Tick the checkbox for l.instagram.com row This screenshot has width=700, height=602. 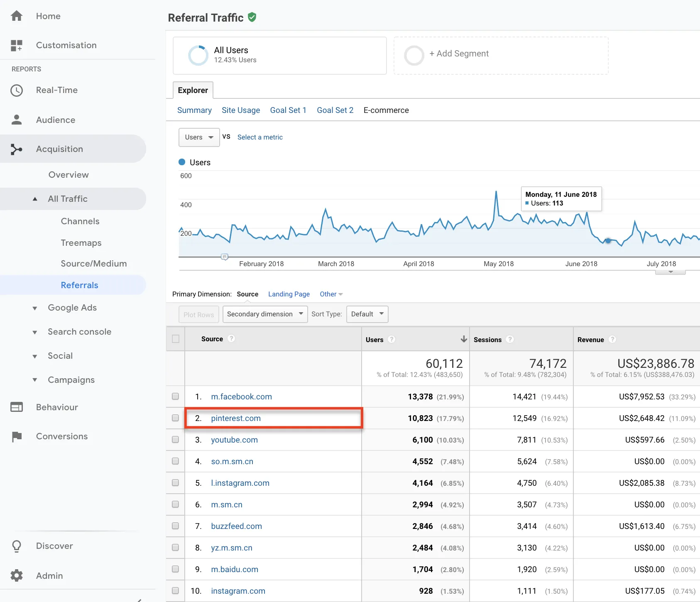[175, 482]
